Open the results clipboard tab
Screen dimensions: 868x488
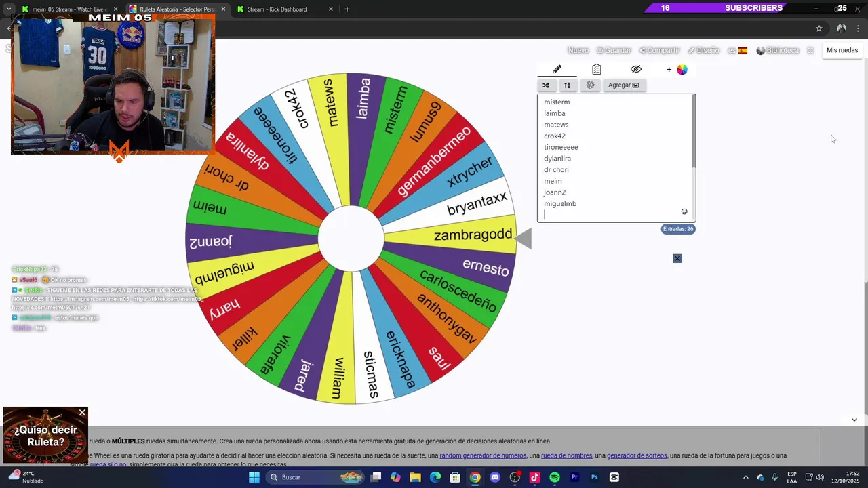tap(596, 69)
